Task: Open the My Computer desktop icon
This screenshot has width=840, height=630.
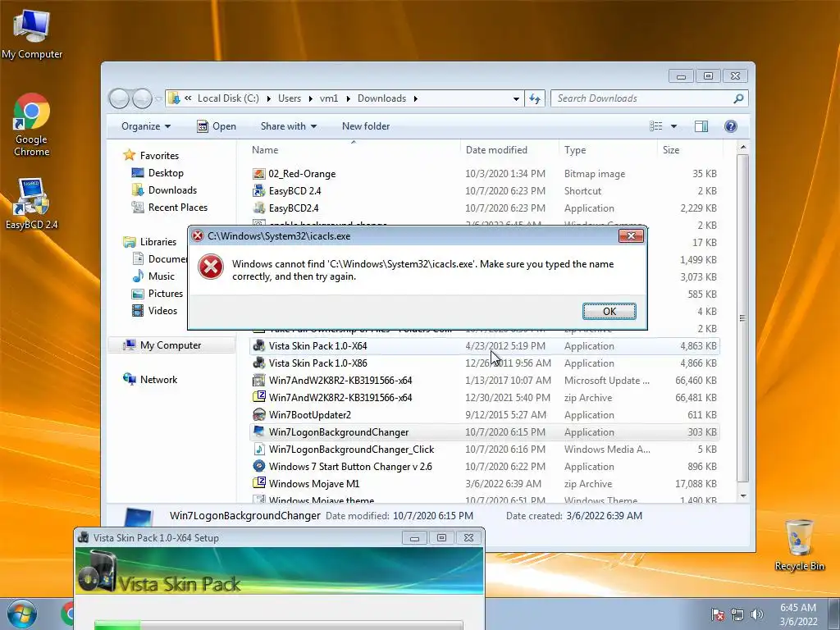Action: coord(32,34)
